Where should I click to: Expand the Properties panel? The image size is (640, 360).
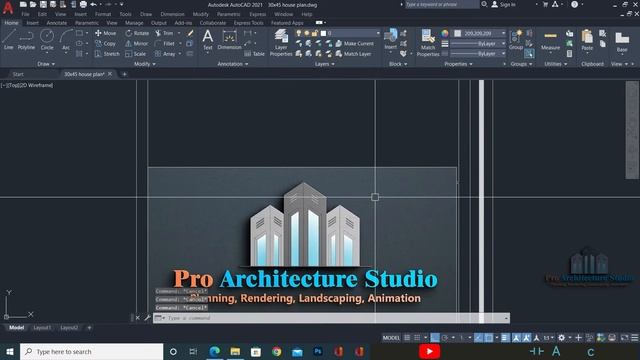click(x=458, y=64)
